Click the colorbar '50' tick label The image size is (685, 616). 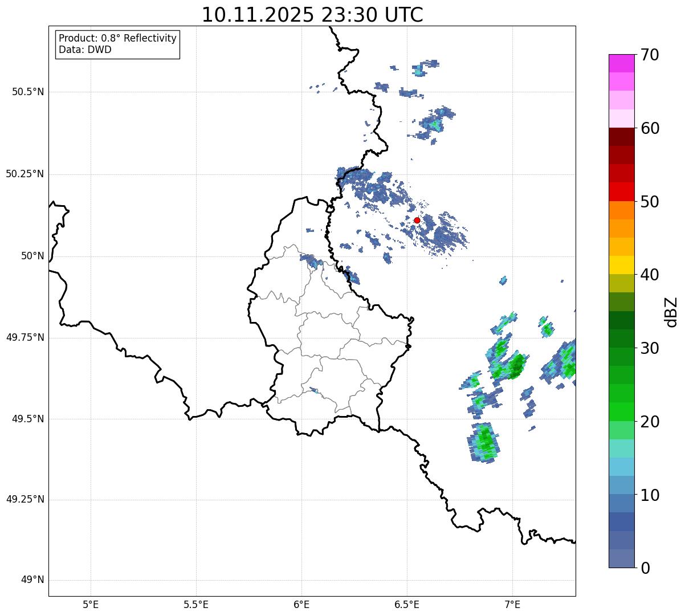click(x=649, y=202)
